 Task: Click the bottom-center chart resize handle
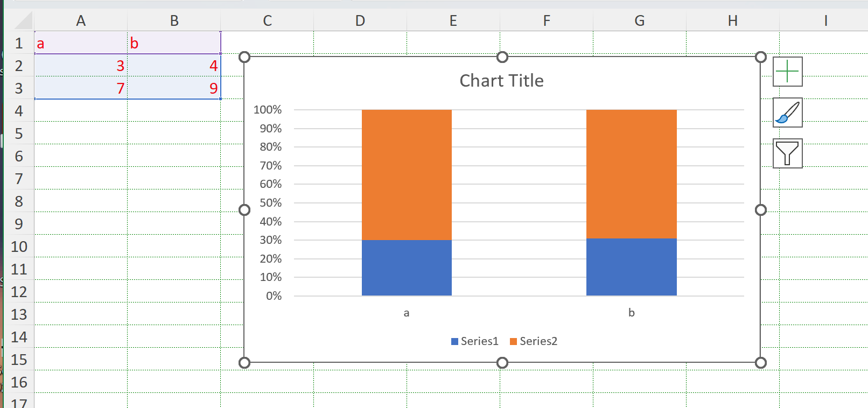click(502, 363)
